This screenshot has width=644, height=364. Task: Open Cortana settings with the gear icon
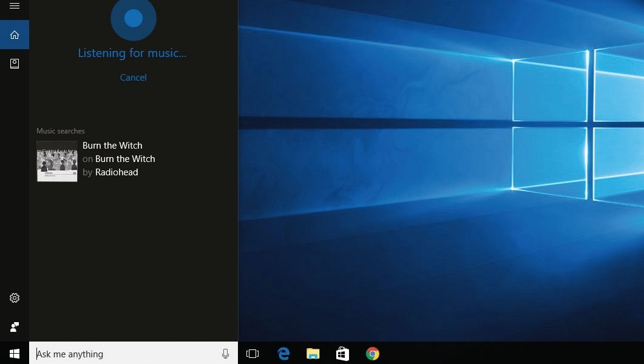(x=14, y=298)
